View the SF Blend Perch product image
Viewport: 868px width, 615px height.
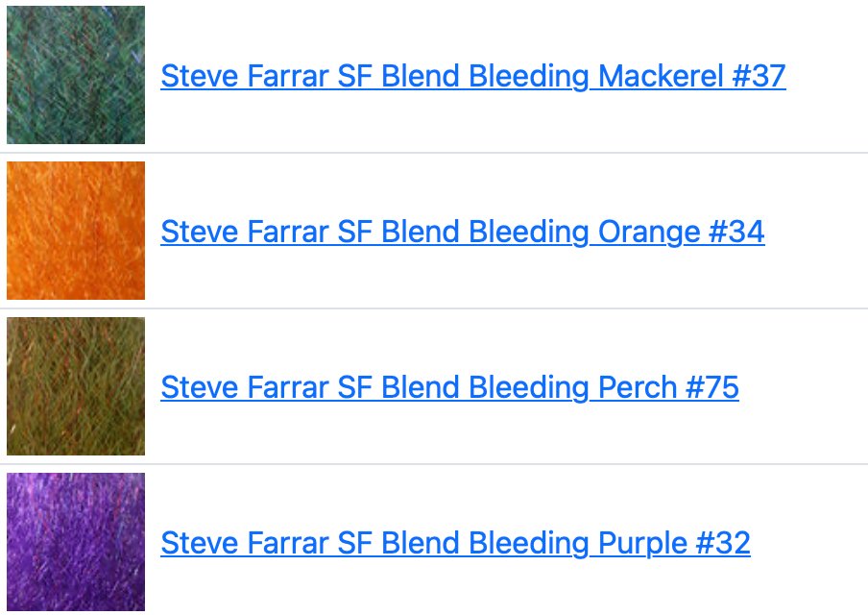click(x=76, y=386)
